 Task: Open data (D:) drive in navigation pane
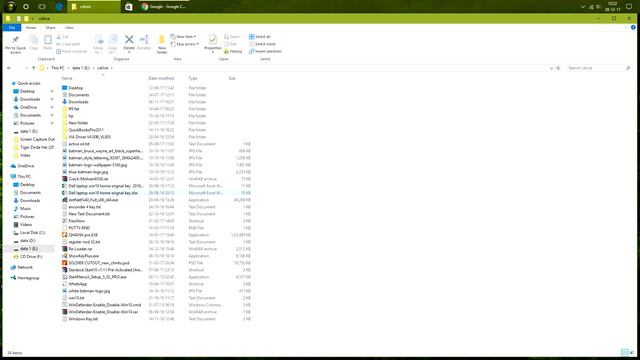[x=27, y=241]
